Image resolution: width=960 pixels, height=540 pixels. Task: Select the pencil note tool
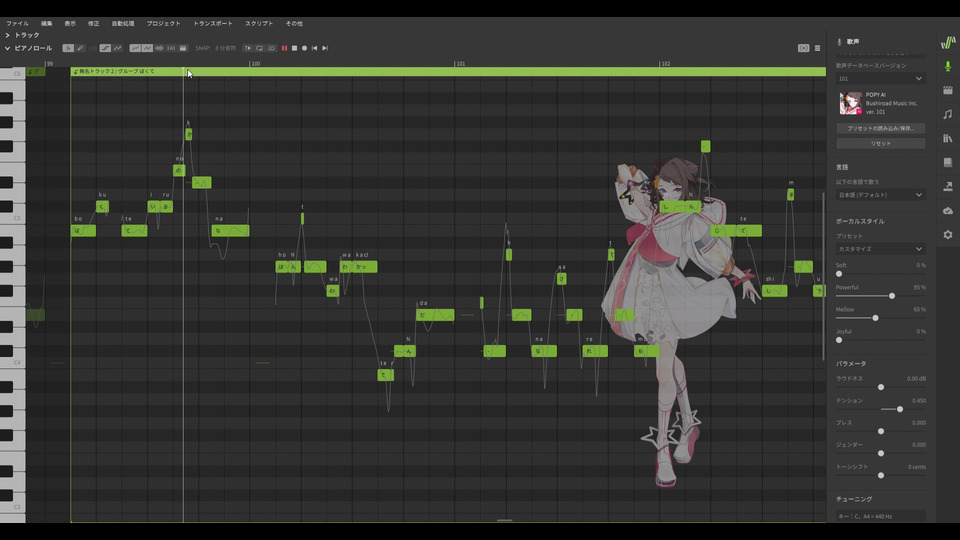click(80, 48)
